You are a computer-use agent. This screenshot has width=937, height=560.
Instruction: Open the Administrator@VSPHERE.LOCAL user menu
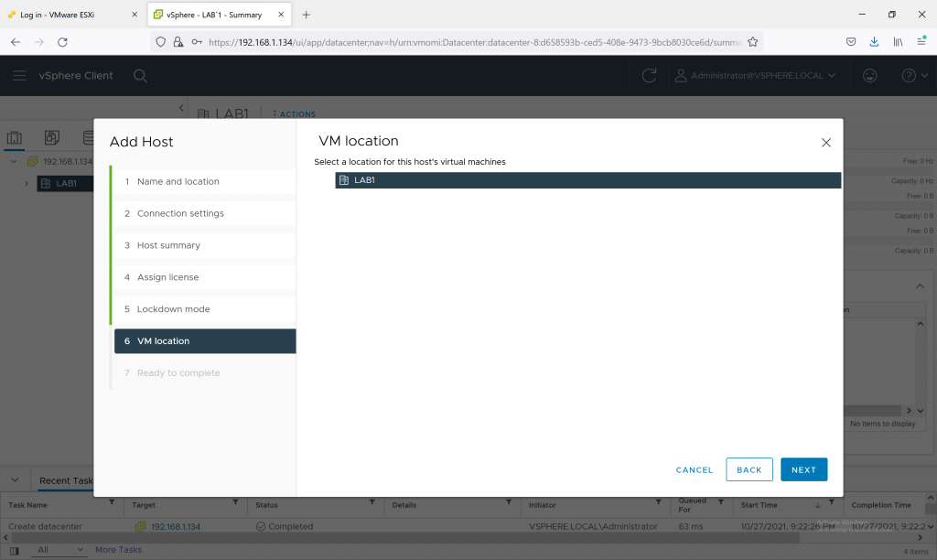pyautogui.click(x=755, y=76)
